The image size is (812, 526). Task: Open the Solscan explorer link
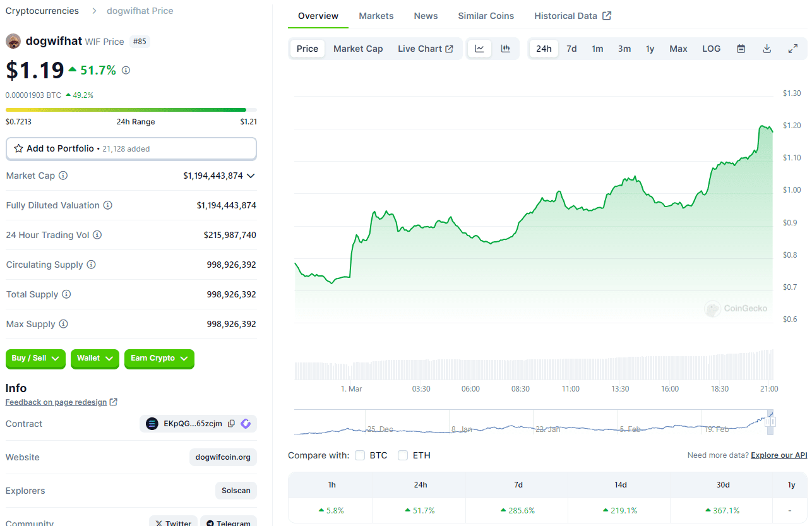click(236, 491)
